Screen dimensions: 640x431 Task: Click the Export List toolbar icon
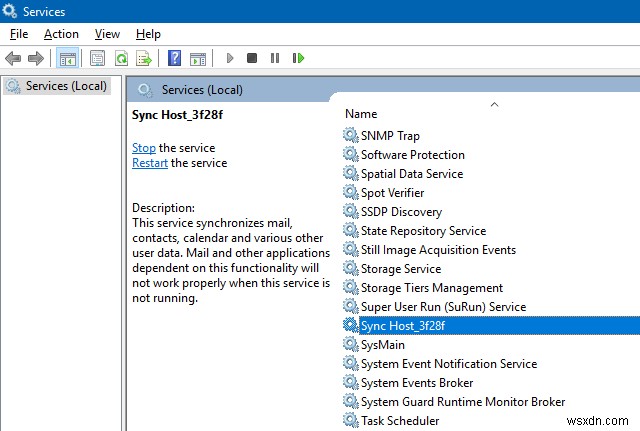point(144,58)
